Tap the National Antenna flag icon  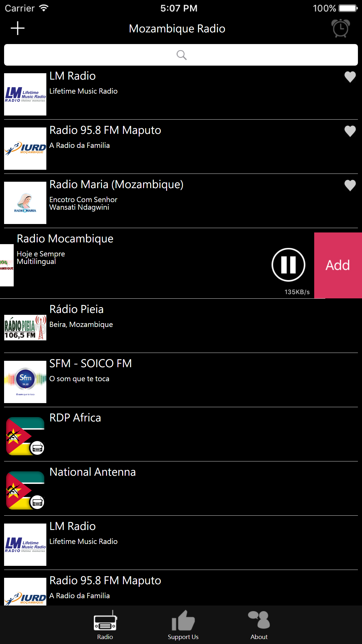click(x=25, y=490)
